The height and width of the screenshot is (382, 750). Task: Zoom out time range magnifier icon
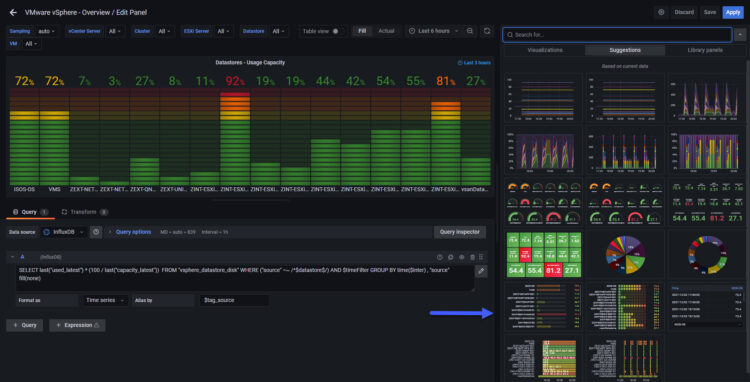coord(470,31)
